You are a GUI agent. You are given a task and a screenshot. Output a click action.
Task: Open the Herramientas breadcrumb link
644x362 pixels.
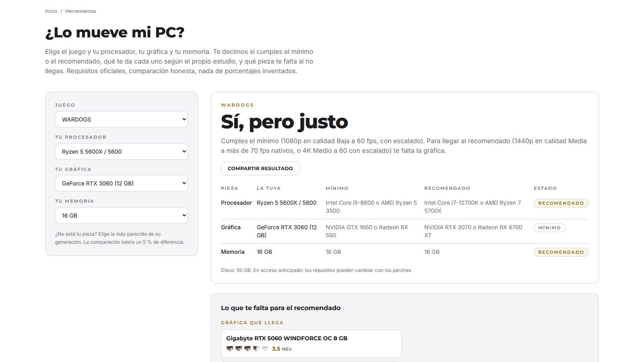(x=80, y=11)
